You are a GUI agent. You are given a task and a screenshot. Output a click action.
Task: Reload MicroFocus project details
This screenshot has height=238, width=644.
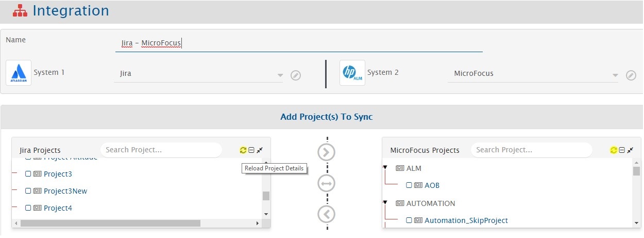coord(614,150)
